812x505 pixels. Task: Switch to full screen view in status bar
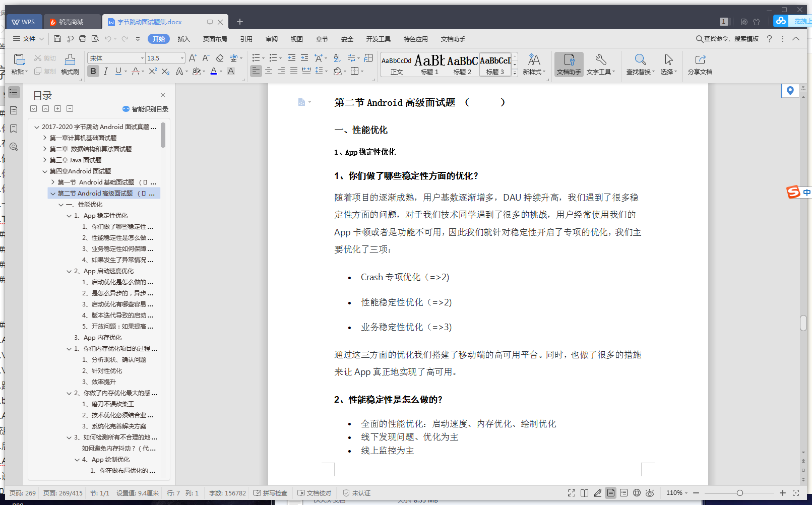[571, 493]
